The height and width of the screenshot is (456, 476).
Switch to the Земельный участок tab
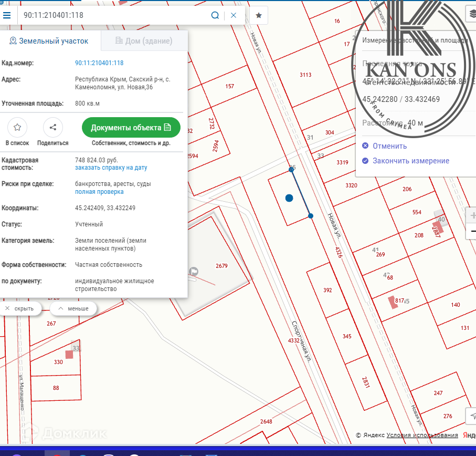[49, 41]
